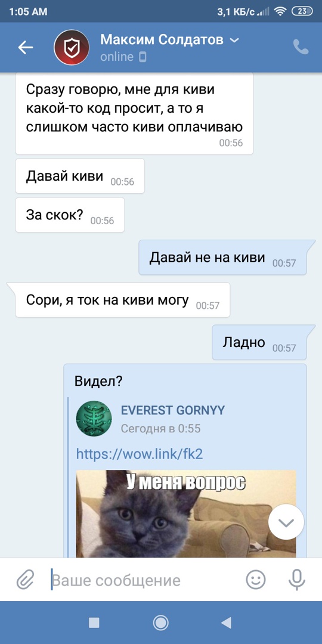Viewport: 322px width, 644px height.
Task: Tap the microphone to record voice message
Action: [296, 580]
